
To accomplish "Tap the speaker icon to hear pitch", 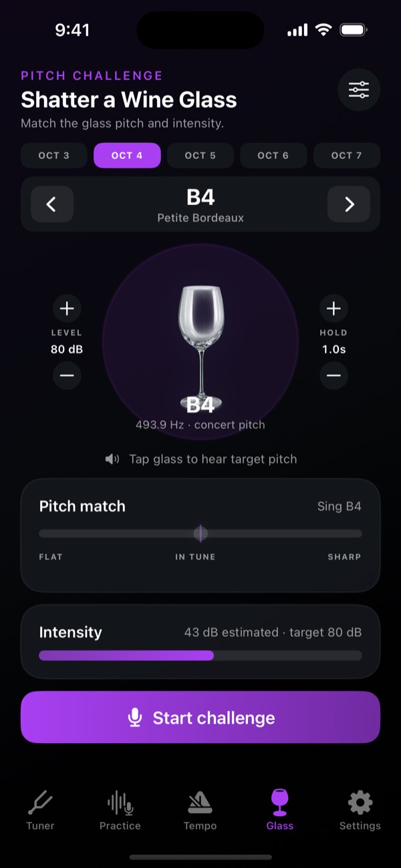I will (x=112, y=459).
